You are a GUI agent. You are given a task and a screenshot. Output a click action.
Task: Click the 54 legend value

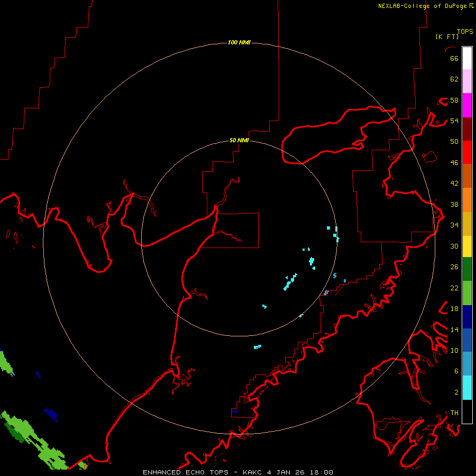tap(454, 121)
